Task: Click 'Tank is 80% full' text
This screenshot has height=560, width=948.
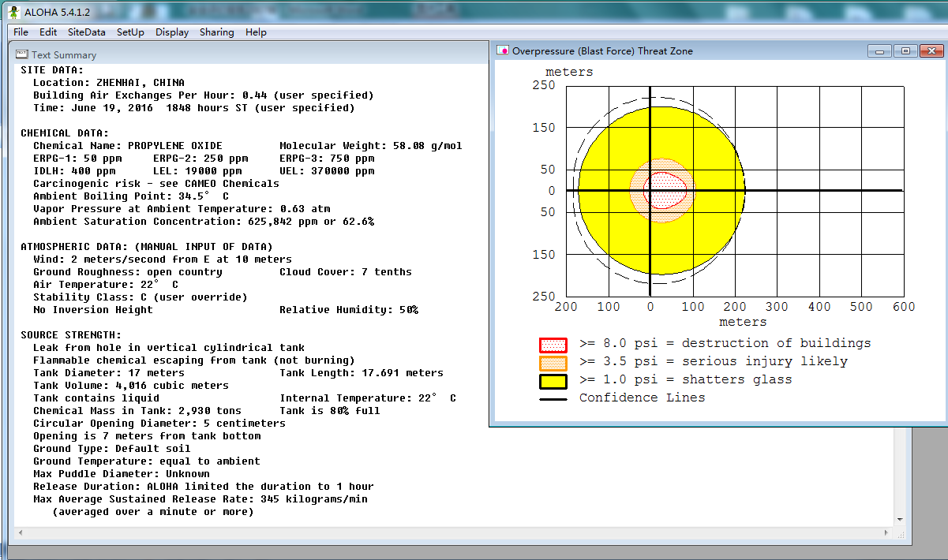Action: pyautogui.click(x=330, y=410)
